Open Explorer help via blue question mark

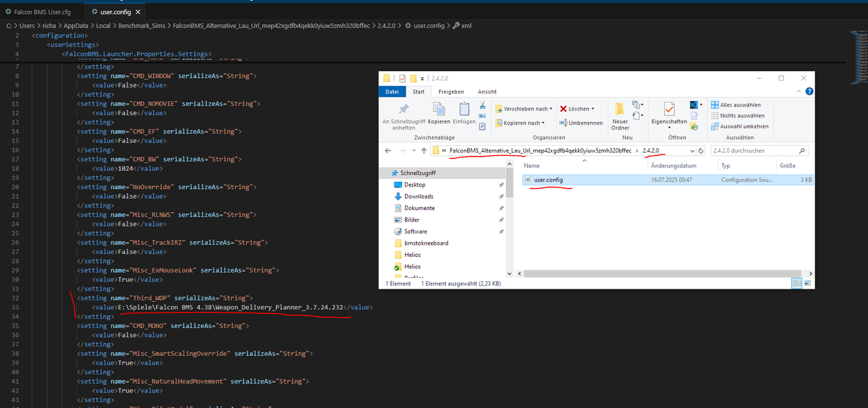(810, 91)
